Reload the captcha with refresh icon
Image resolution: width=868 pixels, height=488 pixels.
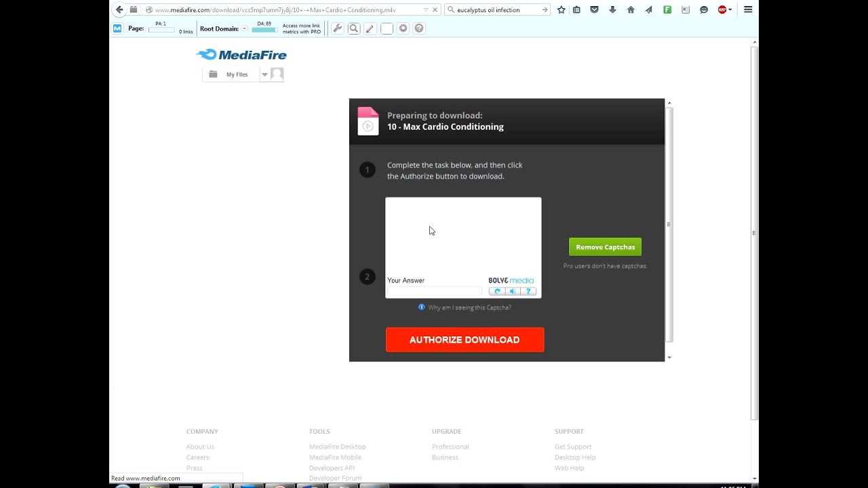497,291
